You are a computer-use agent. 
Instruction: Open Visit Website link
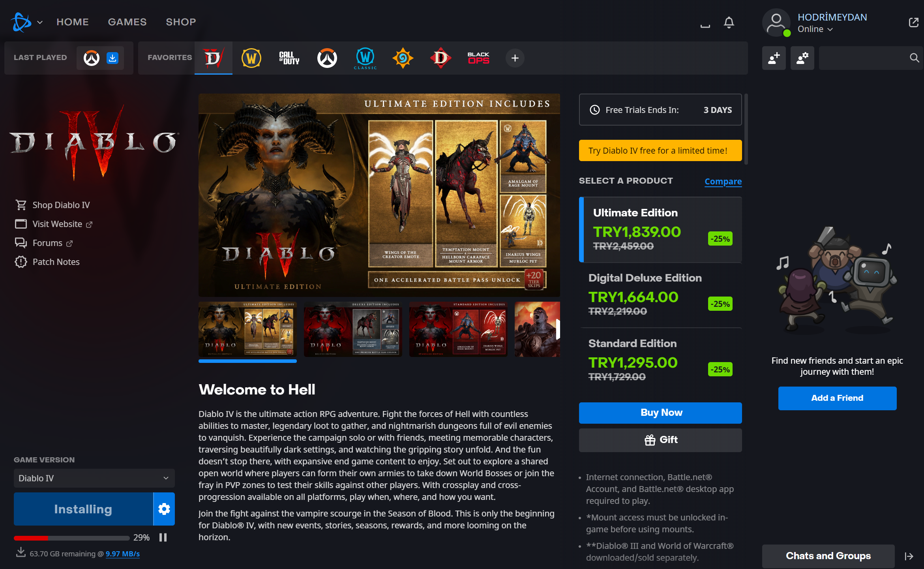click(54, 224)
